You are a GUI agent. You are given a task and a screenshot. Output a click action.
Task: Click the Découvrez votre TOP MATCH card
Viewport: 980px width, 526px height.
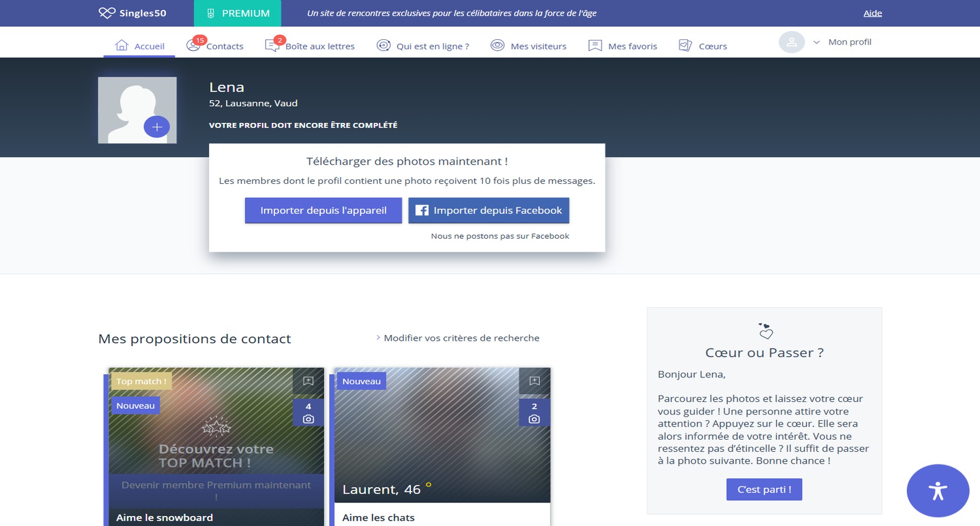coord(216,456)
